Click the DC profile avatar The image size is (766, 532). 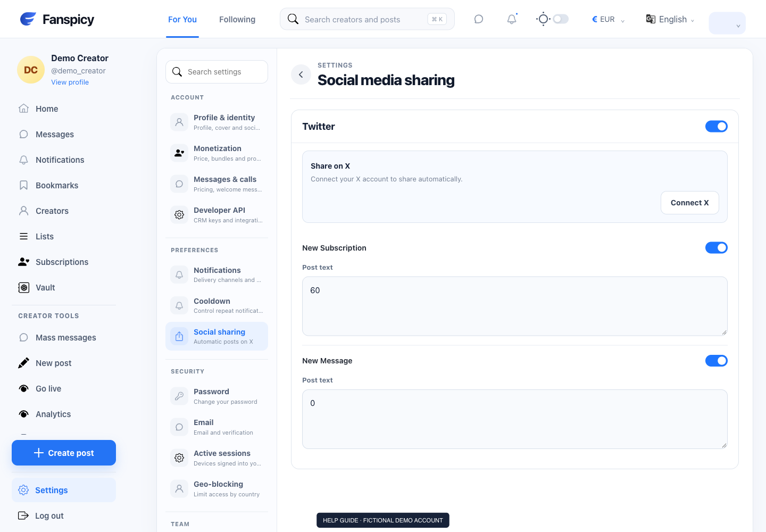click(31, 70)
